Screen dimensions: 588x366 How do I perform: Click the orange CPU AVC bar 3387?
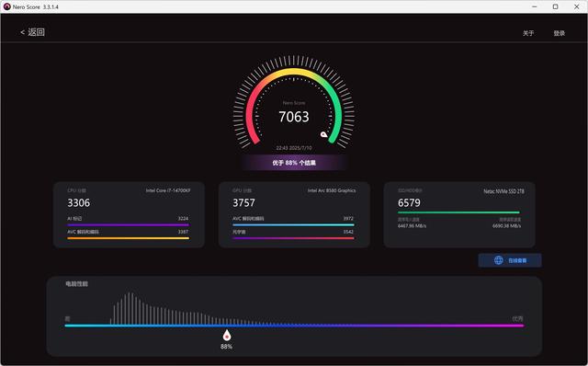point(129,238)
